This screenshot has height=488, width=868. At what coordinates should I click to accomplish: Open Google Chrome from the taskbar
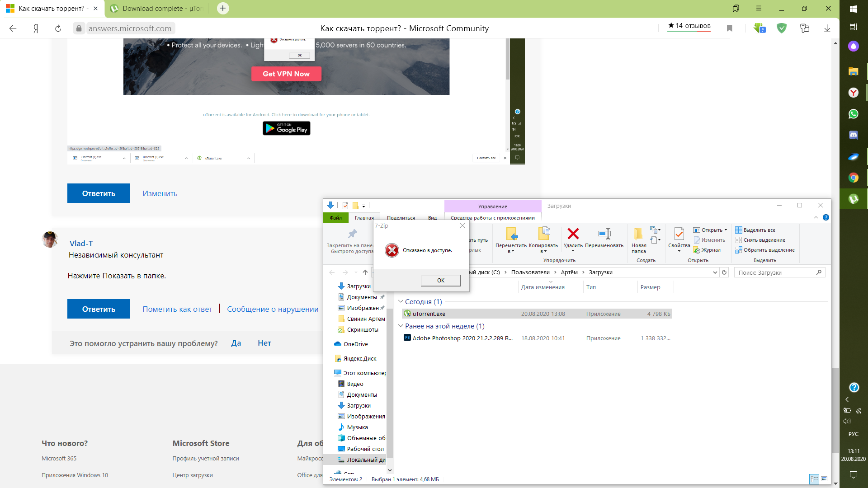tap(853, 178)
